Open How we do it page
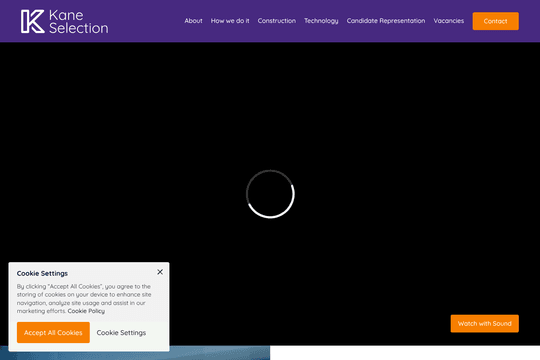The width and height of the screenshot is (540, 360). 230,21
